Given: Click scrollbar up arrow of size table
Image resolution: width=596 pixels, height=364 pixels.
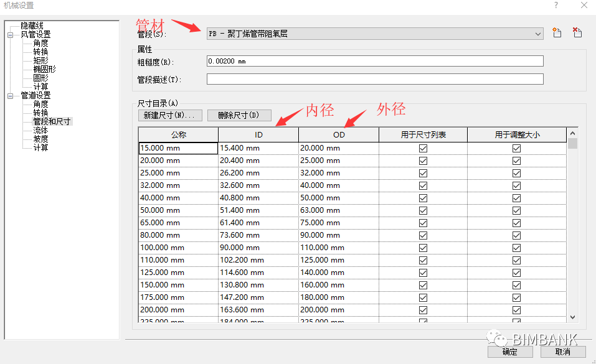Looking at the screenshot, I should [572, 133].
